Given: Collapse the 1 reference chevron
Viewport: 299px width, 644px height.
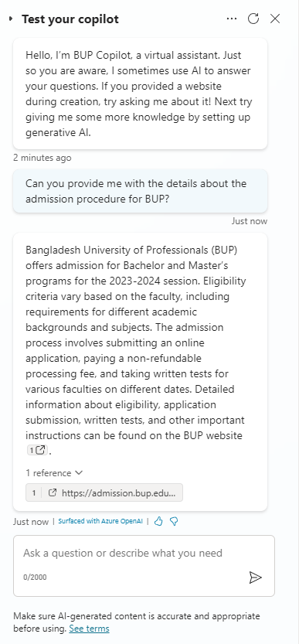Looking at the screenshot, I should [79, 472].
